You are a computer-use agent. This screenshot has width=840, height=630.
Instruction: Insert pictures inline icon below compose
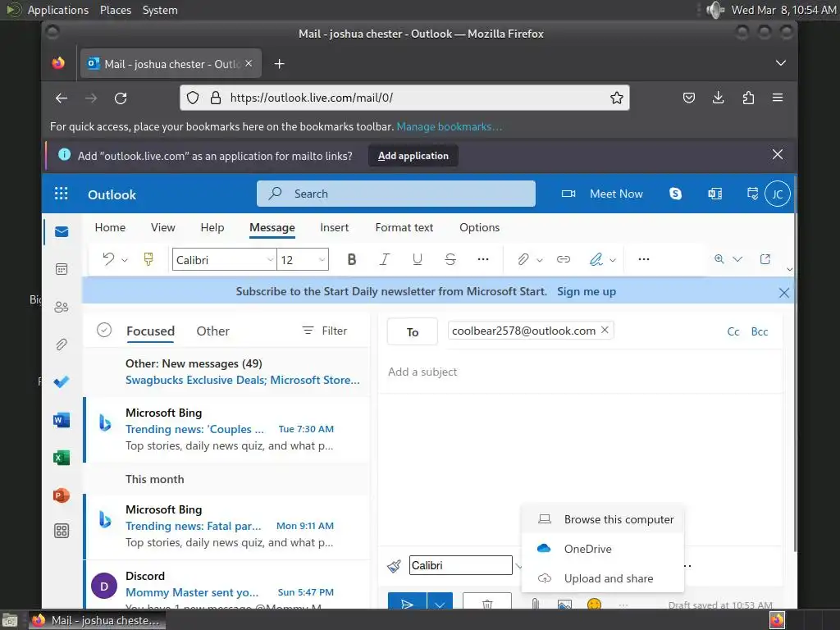564,605
